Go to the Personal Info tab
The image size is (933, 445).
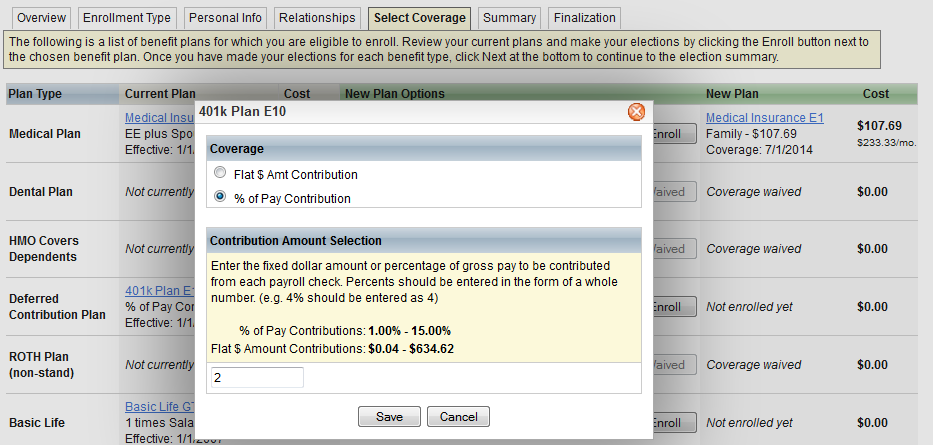224,18
